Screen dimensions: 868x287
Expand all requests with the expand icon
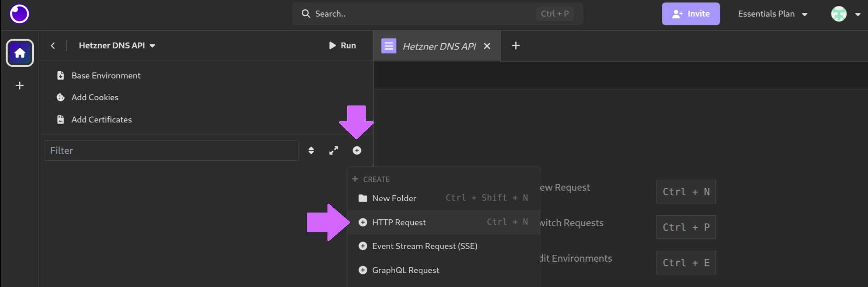(x=334, y=151)
